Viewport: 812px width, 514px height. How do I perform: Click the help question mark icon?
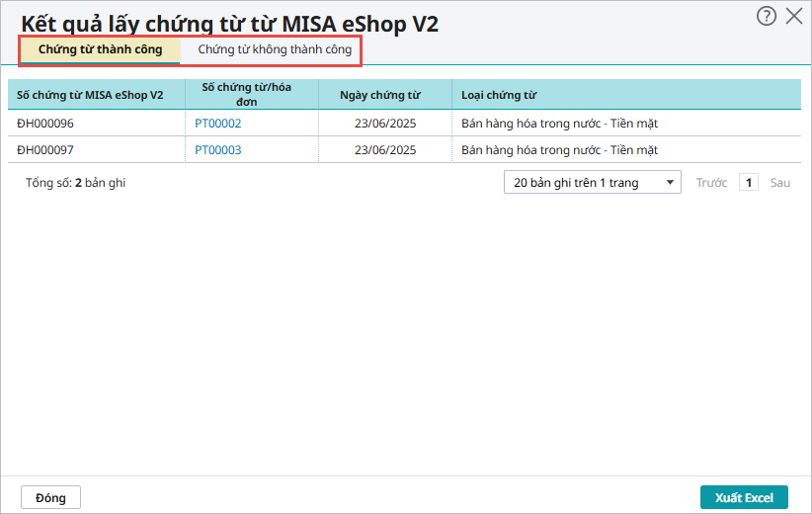[766, 16]
